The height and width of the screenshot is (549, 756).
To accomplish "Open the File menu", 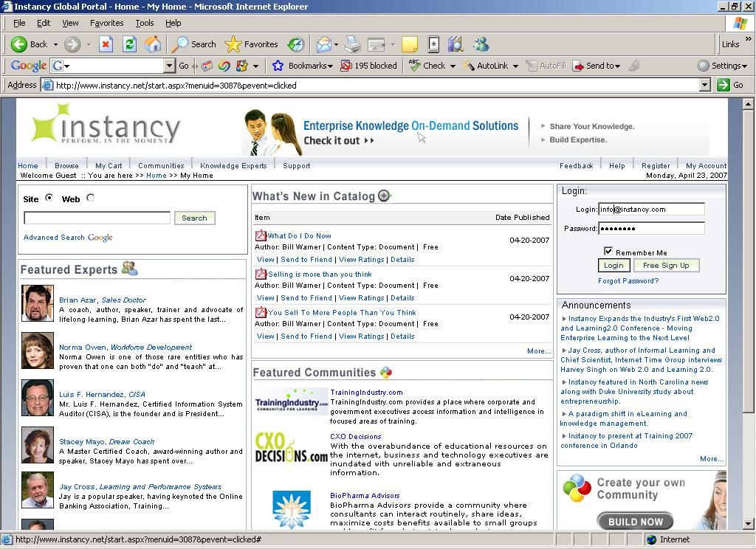I will tap(19, 23).
